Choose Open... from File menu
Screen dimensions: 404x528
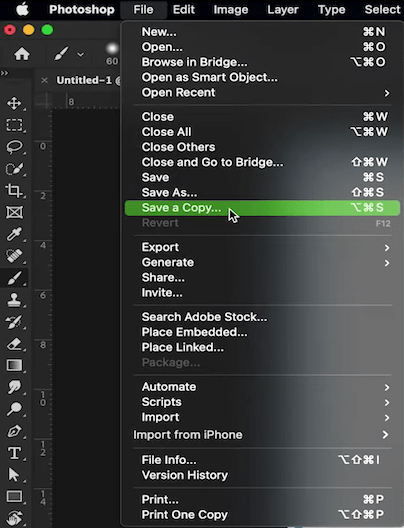coord(263,47)
